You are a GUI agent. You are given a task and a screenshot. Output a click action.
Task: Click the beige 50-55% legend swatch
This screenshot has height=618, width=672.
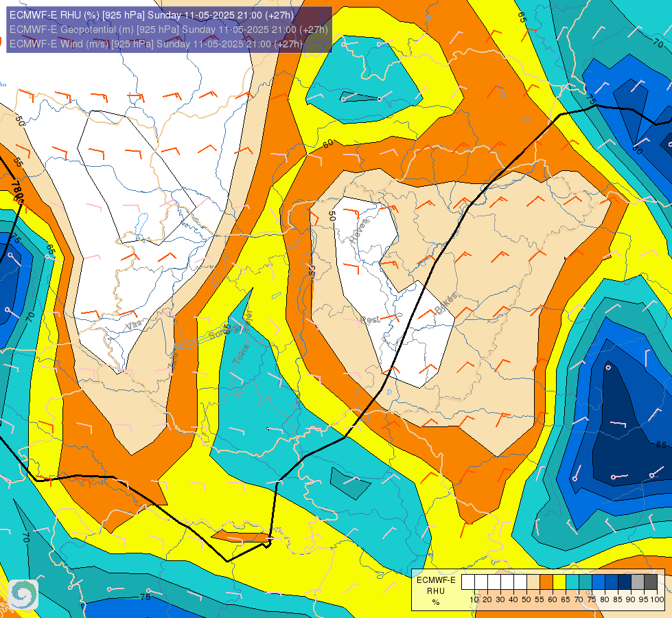[533, 582]
